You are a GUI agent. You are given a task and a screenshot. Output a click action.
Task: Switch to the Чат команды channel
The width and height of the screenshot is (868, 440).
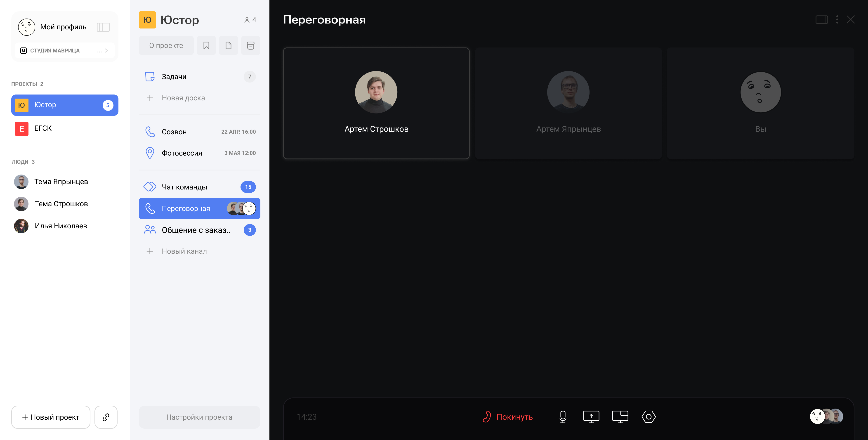point(184,187)
